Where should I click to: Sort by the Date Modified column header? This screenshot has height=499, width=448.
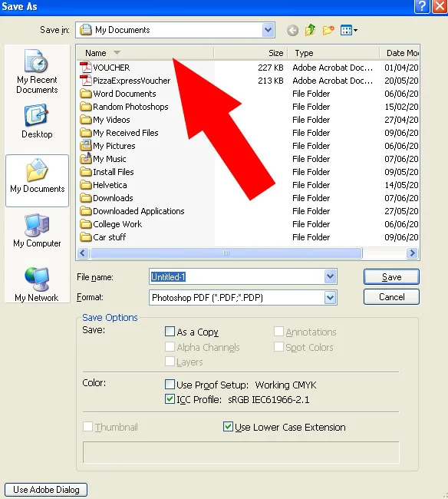400,53
